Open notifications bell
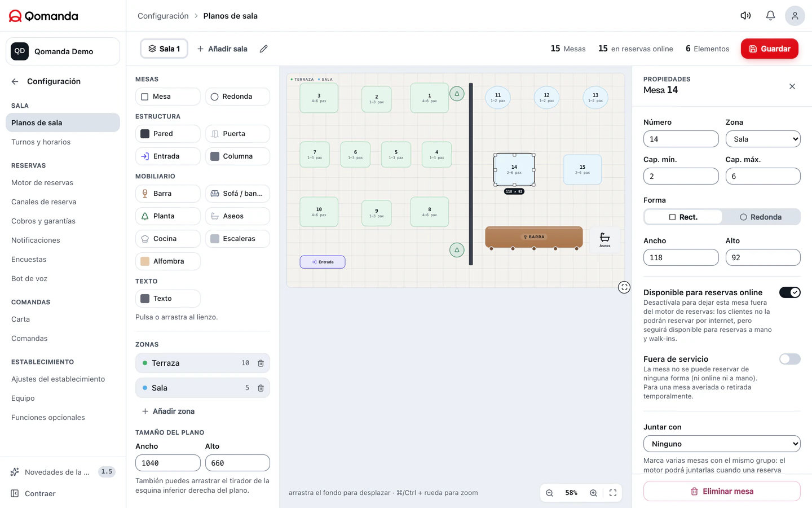The image size is (812, 508). click(x=770, y=16)
